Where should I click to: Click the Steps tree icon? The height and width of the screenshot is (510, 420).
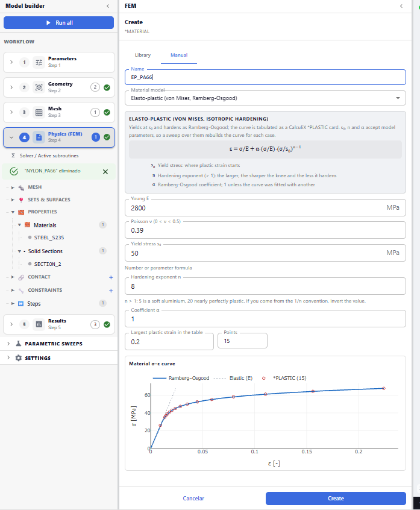21,303
